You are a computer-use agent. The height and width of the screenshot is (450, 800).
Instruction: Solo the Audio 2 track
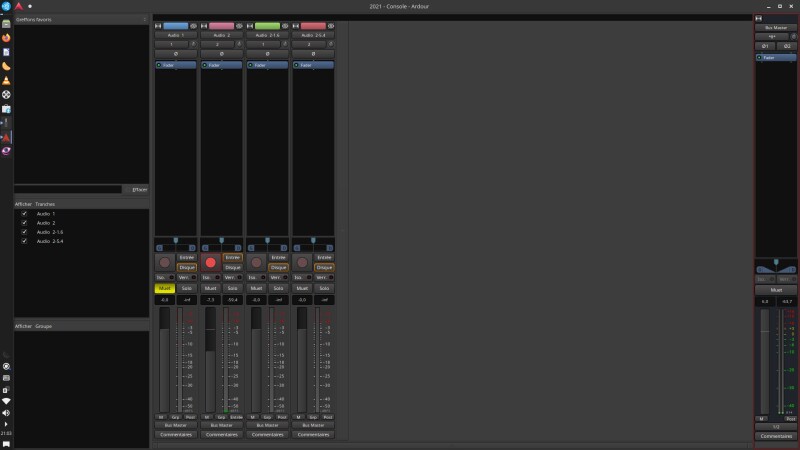tap(232, 288)
